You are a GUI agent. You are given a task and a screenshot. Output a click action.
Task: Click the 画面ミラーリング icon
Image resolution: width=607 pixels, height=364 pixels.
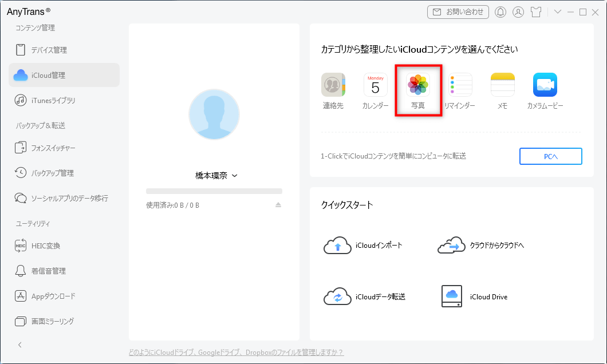21,321
